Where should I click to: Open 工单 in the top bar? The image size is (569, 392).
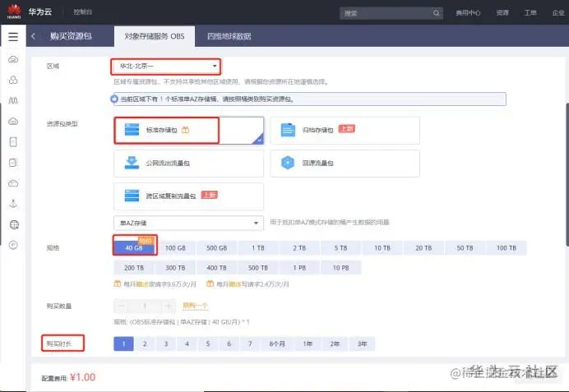point(530,13)
